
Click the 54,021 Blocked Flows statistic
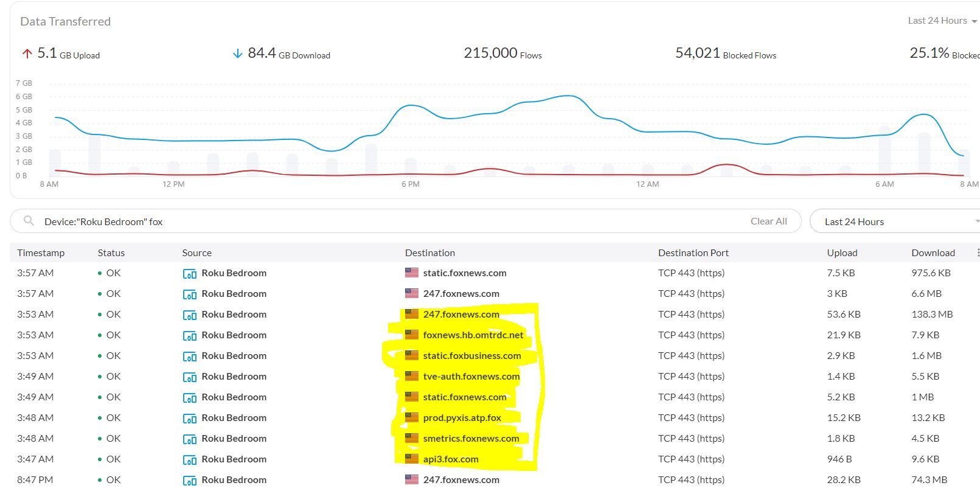tap(726, 54)
